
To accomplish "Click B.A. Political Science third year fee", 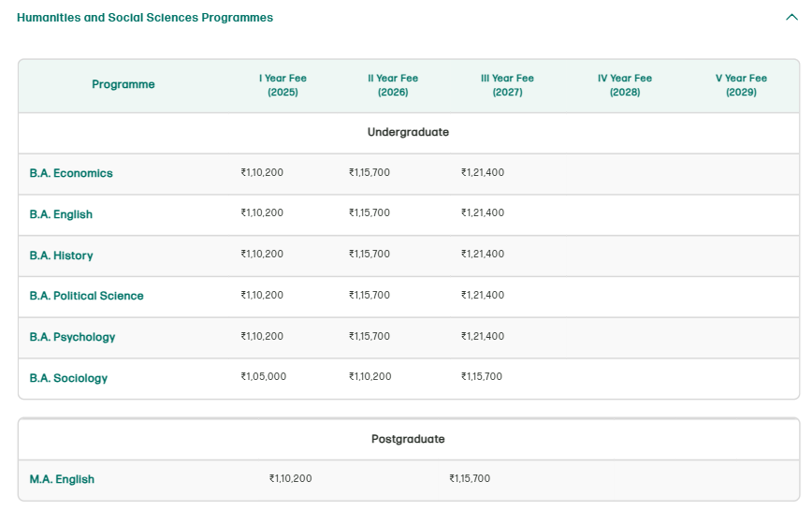I will (483, 295).
